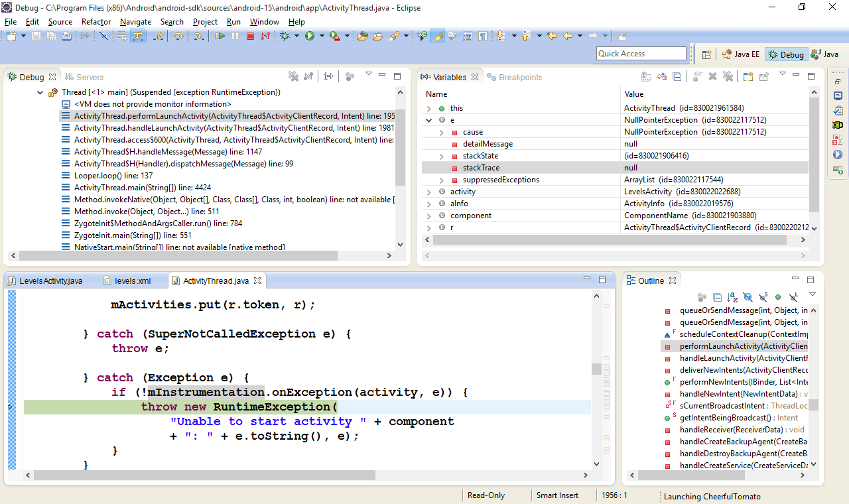This screenshot has width=849, height=504.
Task: Sort the Outline alphabetically
Action: click(x=732, y=298)
